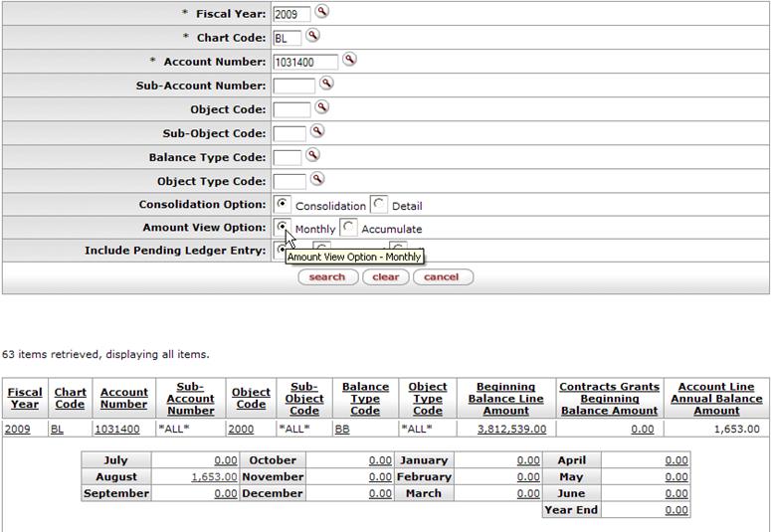771x532 pixels.
Task: Open Account Number lookup magnifier
Action: [x=349, y=60]
